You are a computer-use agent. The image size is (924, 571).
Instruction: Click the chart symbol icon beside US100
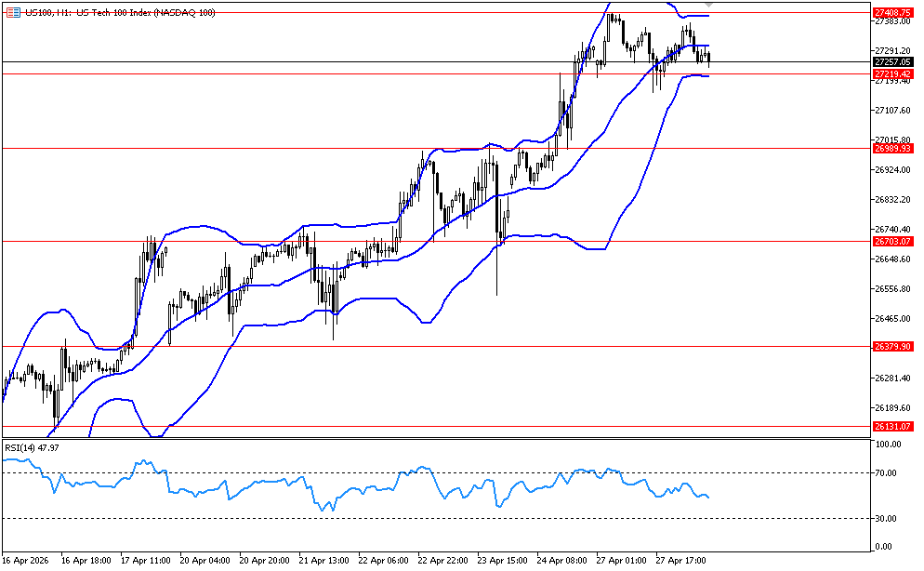point(13,13)
